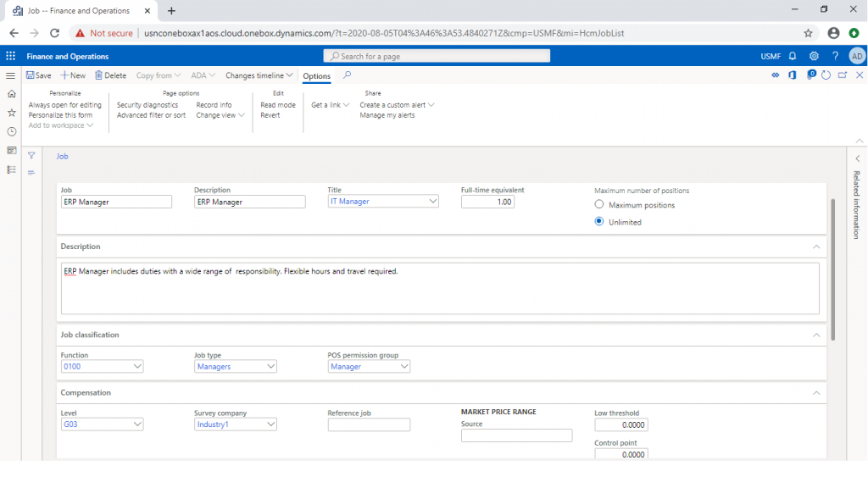Open ADA menu

point(203,75)
